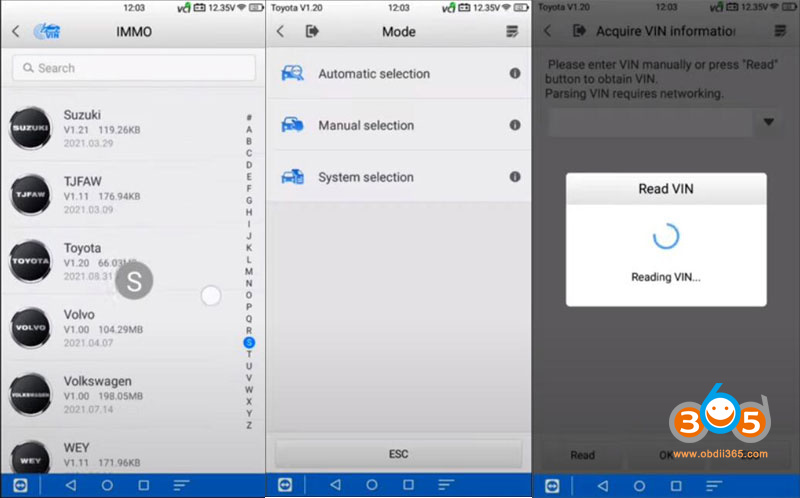Image resolution: width=800 pixels, height=498 pixels.
Task: Show info for Manual selection
Action: tap(515, 125)
